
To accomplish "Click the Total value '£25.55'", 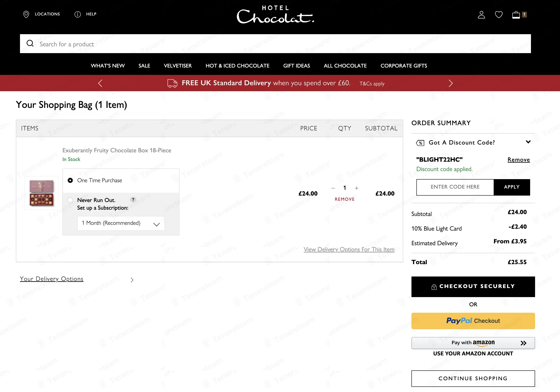I will click(x=517, y=262).
